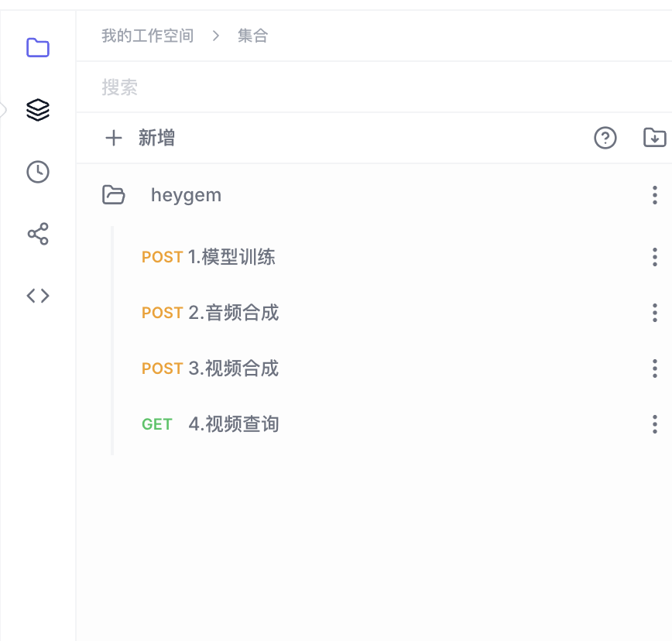The image size is (672, 641).
Task: Select the POST 3.视频合成 request
Action: (232, 368)
